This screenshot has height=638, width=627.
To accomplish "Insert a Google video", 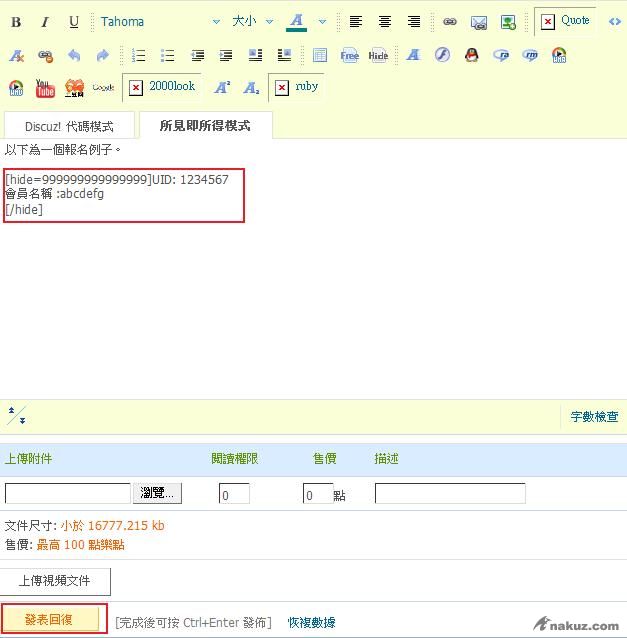I will point(103,87).
